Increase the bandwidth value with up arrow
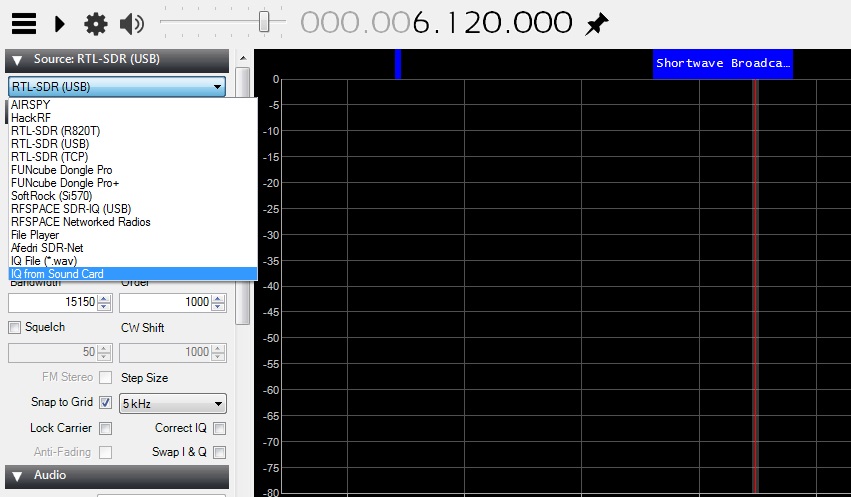The width and height of the screenshot is (851, 497). [x=104, y=298]
